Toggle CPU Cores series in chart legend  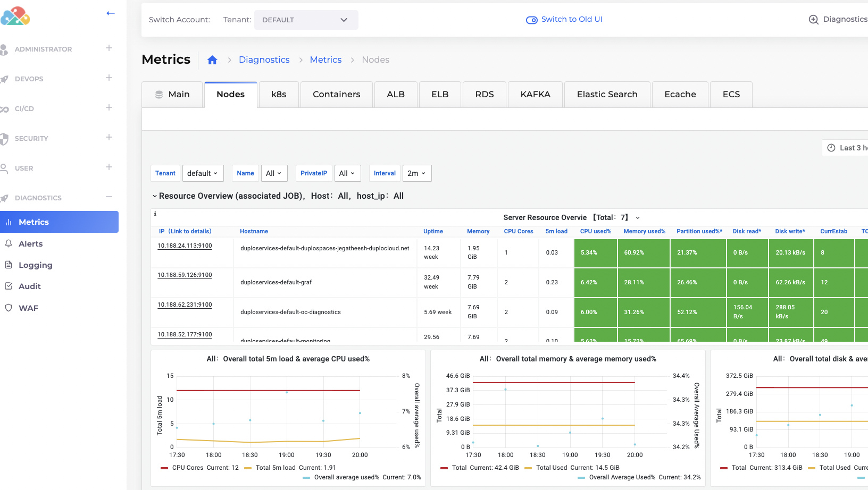[x=187, y=468]
